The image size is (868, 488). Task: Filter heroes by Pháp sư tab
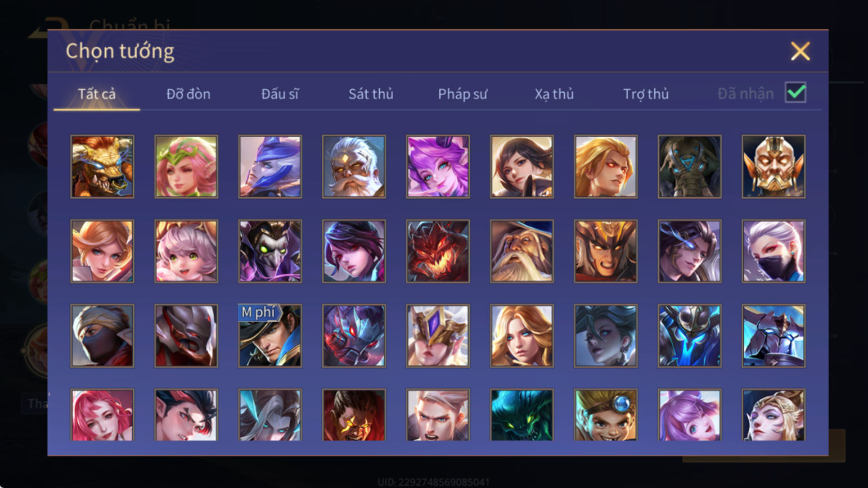[462, 94]
